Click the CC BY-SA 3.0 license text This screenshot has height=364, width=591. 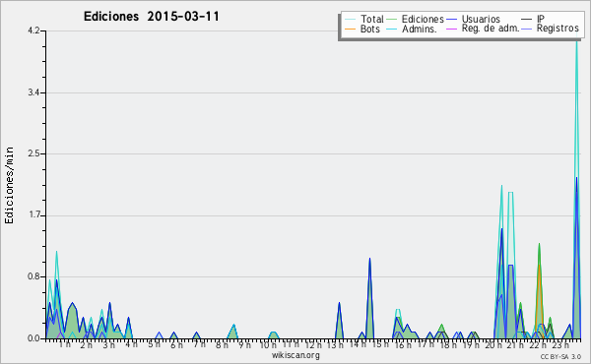[x=560, y=357]
